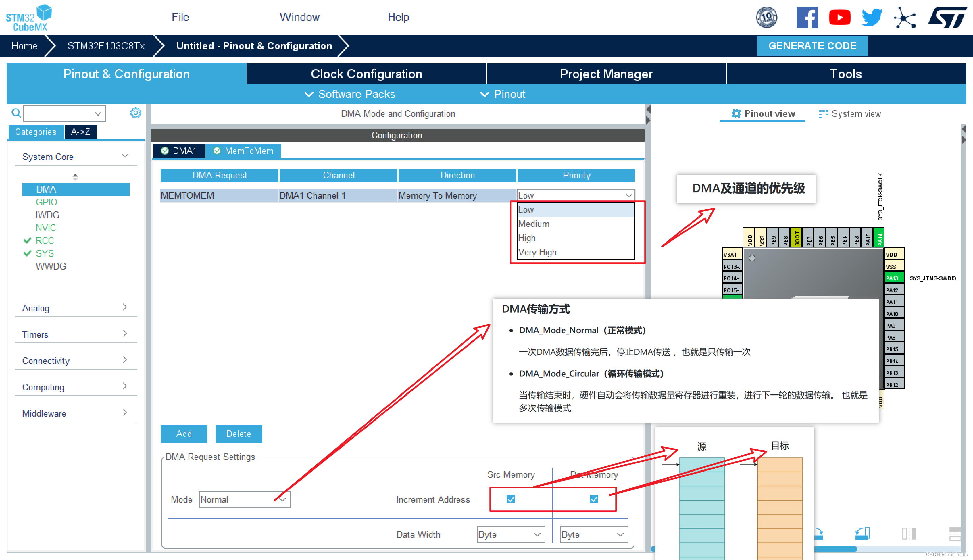973x560 pixels.
Task: Click the ST logo icon
Action: click(x=947, y=17)
